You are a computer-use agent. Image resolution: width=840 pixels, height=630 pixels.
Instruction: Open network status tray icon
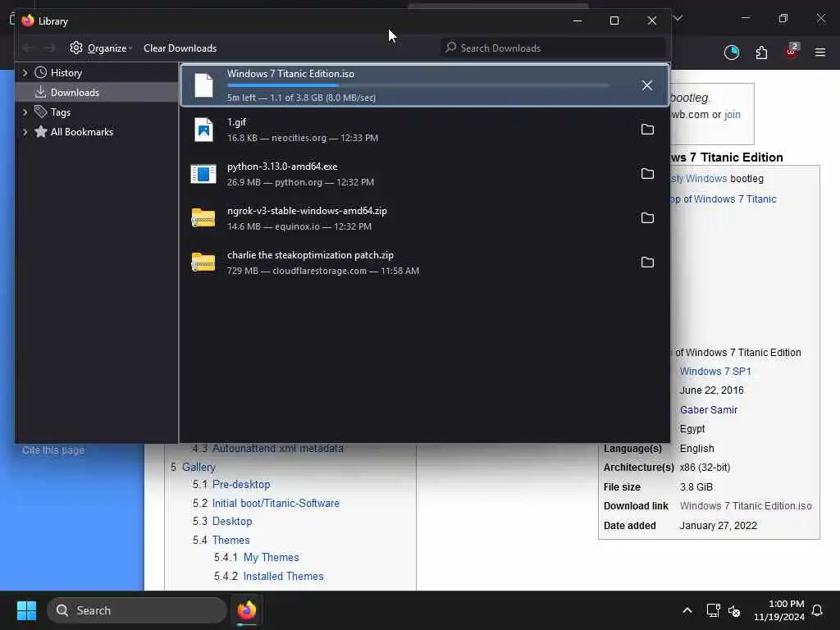point(713,610)
